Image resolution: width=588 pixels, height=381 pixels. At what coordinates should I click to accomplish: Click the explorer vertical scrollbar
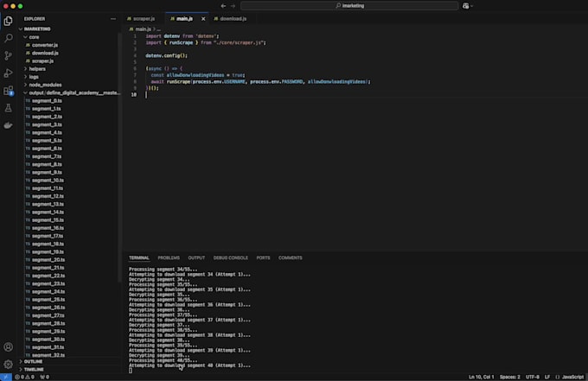[x=119, y=157]
